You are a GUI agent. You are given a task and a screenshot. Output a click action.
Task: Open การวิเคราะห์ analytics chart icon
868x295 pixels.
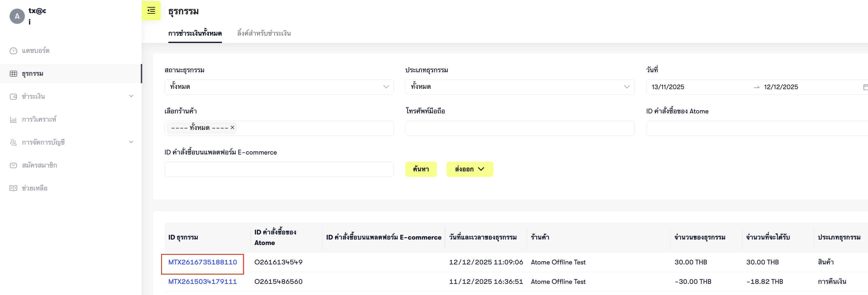coord(13,119)
